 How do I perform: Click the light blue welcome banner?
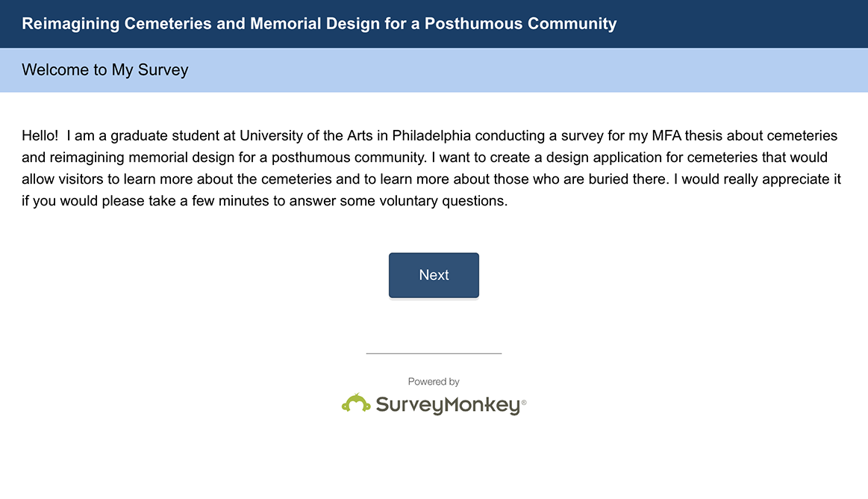pos(522,70)
